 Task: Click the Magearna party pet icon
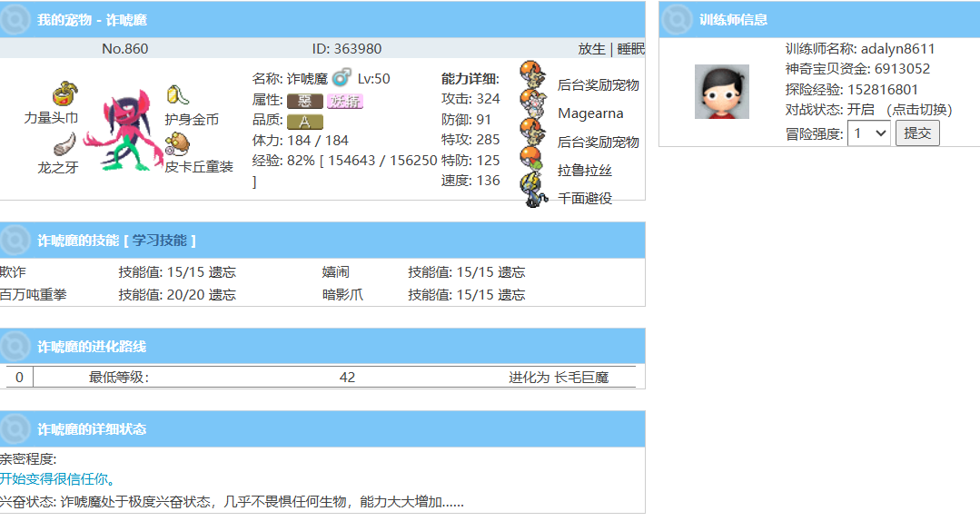coord(532,103)
